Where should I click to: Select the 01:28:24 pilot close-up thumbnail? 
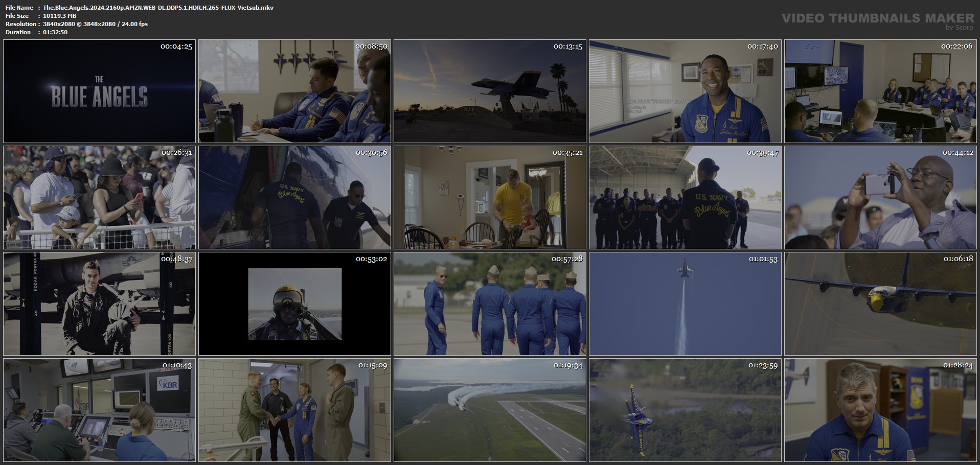click(x=880, y=410)
